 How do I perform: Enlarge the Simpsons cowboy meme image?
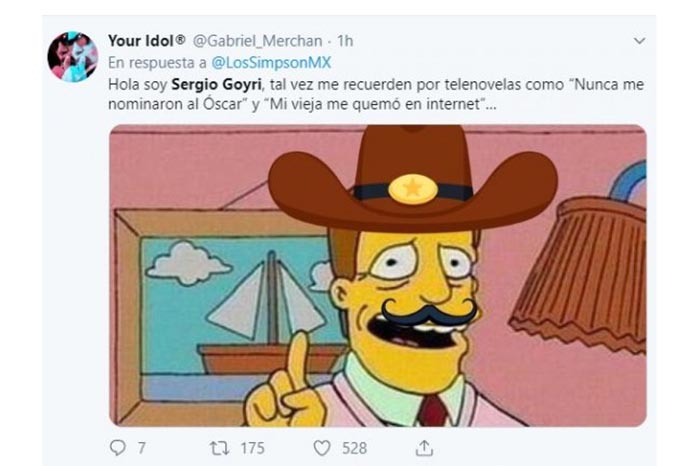[378, 275]
